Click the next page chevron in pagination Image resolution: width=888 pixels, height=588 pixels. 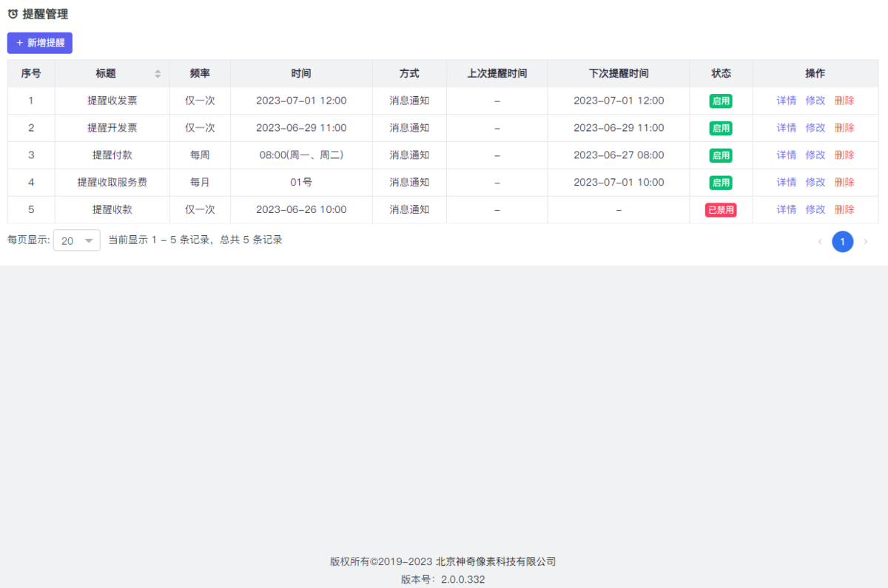866,242
